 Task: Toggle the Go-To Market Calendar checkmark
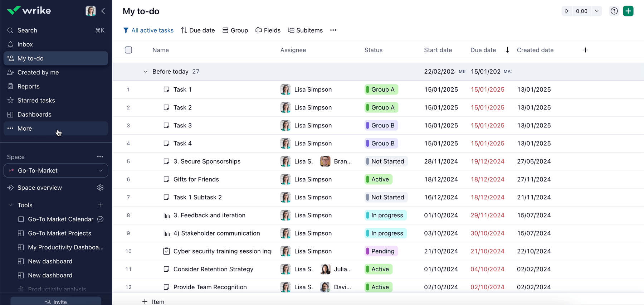pos(101,219)
